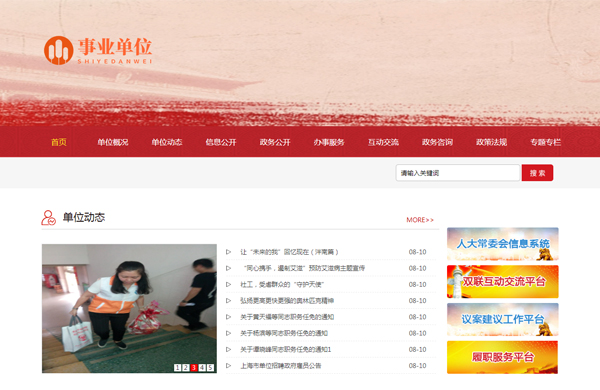The height and width of the screenshot is (390, 600).
Task: Click the MORE>> link for 单位动态
Action: click(x=420, y=220)
